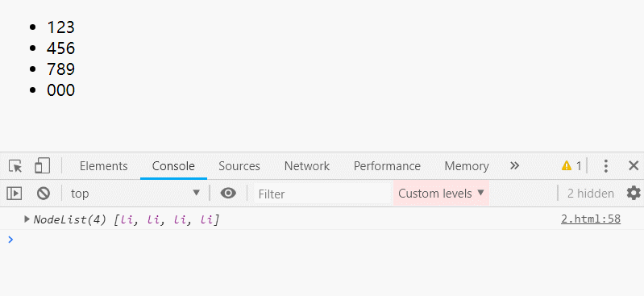This screenshot has height=296, width=644.
Task: Open console settings gear icon
Action: tap(634, 193)
